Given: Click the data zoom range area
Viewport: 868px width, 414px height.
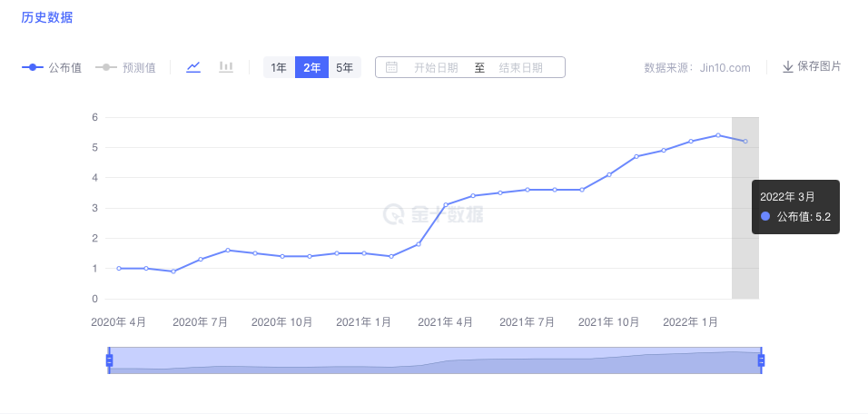Looking at the screenshot, I should [435, 360].
